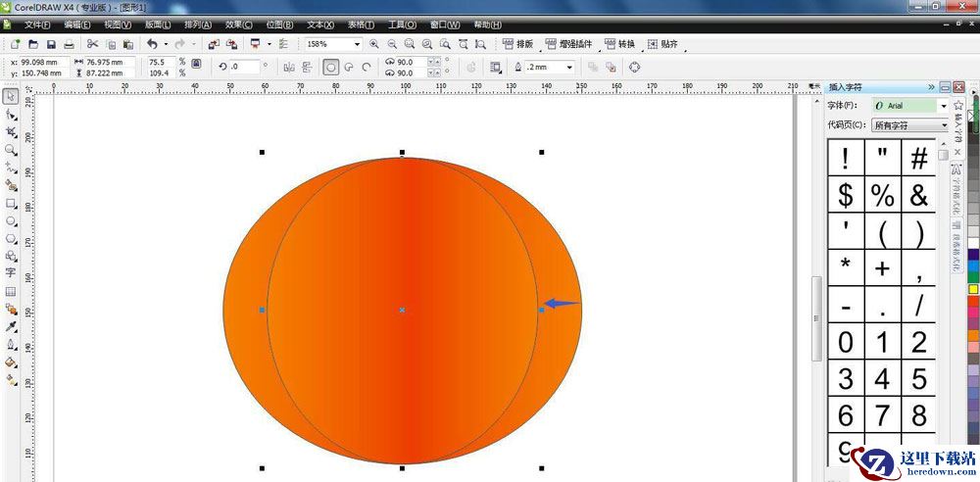
Task: Pick the white color swatch in palette
Action: pyautogui.click(x=973, y=243)
